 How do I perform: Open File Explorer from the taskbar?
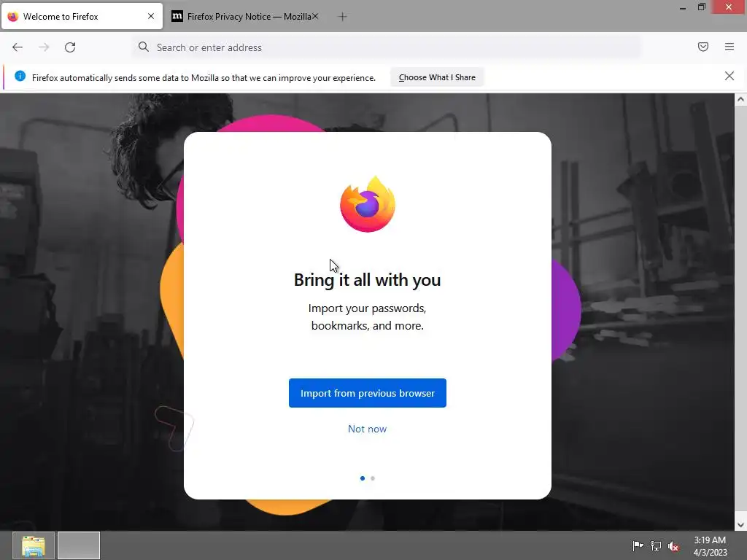[x=34, y=545]
